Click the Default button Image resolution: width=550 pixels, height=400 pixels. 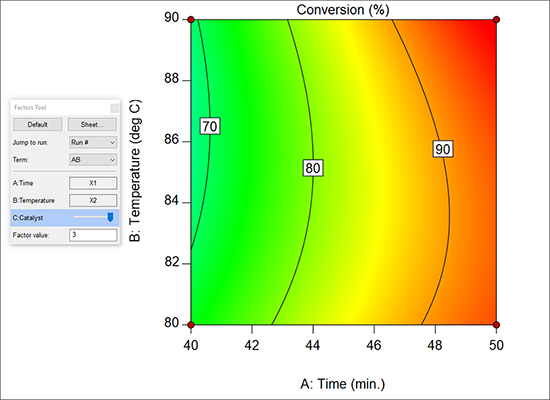(x=38, y=125)
